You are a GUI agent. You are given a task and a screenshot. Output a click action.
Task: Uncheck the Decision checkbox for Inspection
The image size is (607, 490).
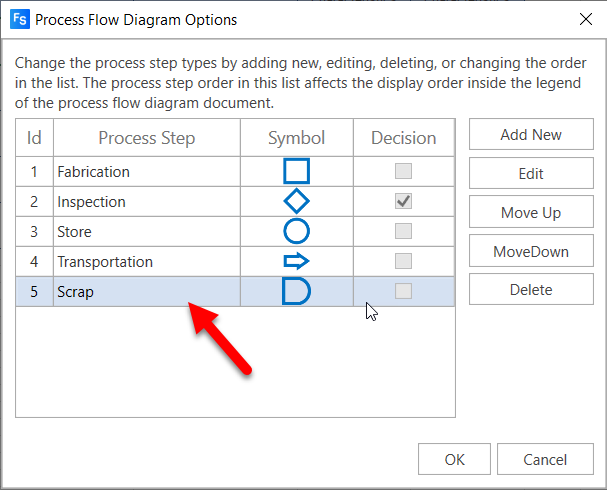(403, 201)
